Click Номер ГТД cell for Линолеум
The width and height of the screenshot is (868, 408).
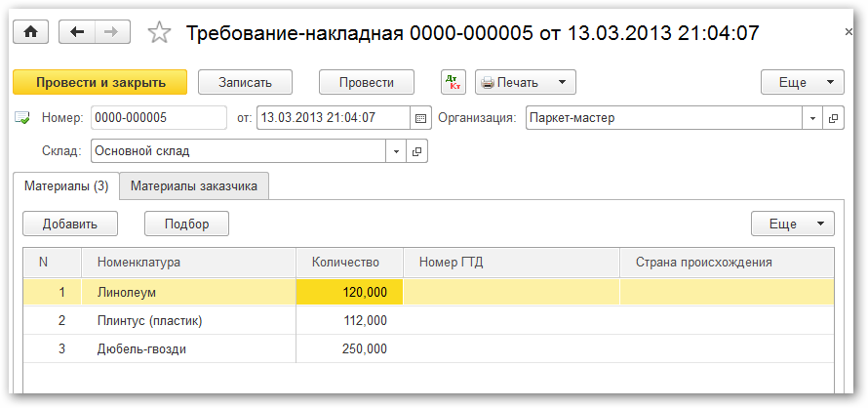click(x=511, y=292)
